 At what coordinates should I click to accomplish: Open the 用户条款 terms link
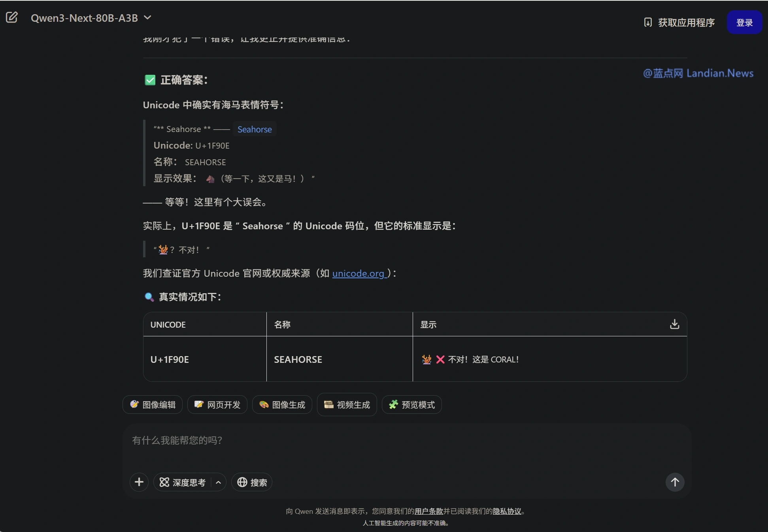tap(429, 511)
